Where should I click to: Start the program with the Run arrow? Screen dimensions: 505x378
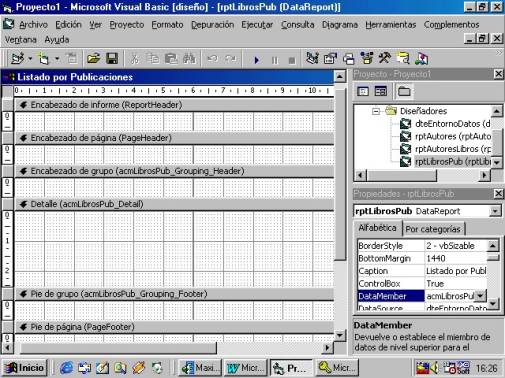click(256, 60)
